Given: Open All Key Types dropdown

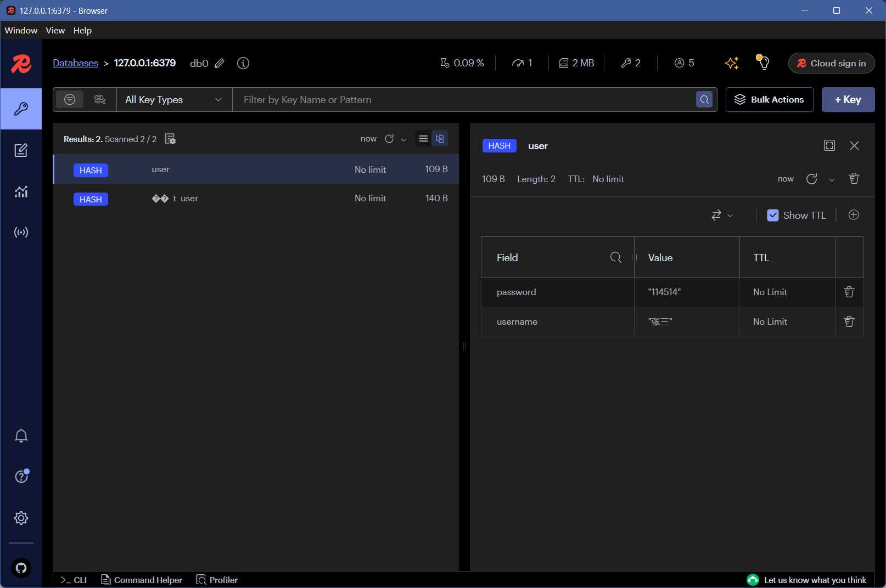Looking at the screenshot, I should point(174,99).
